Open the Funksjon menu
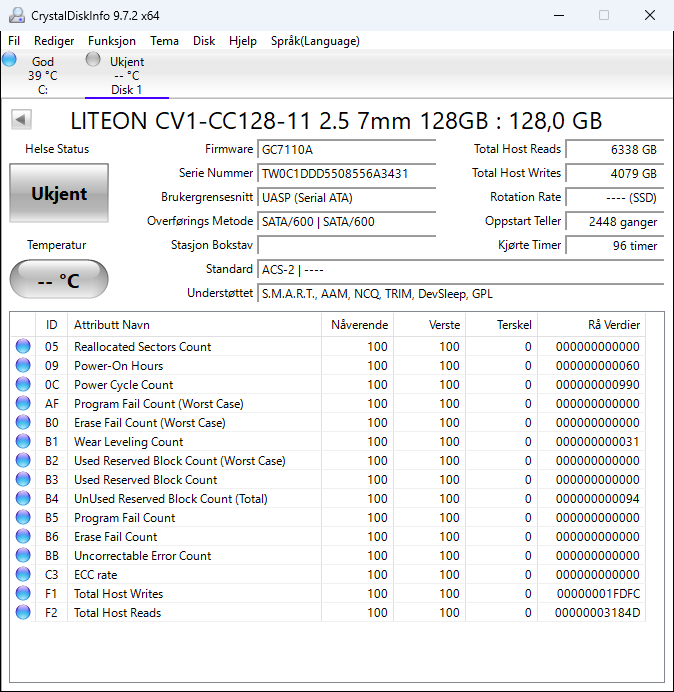The image size is (674, 692). point(112,41)
